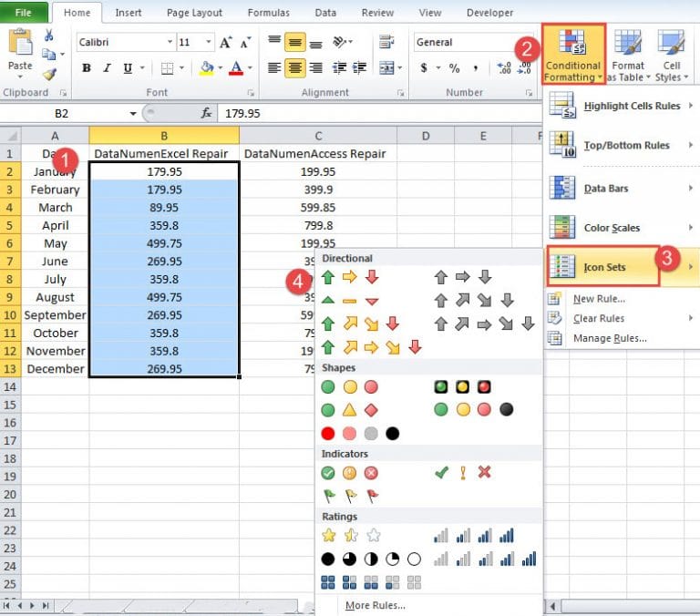700x616 pixels.
Task: Click More Rules at the bottom
Action: point(375,605)
